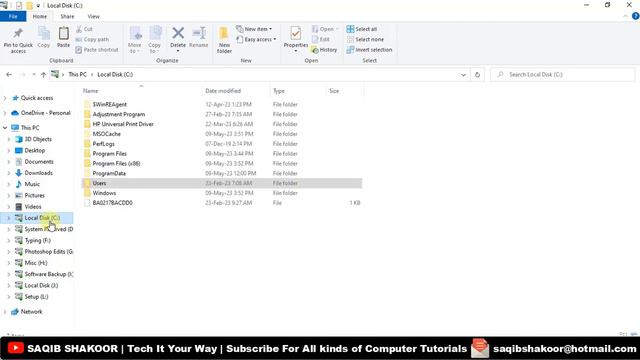Switch to the View ribbon tab
The image size is (640, 360).
[93, 16]
